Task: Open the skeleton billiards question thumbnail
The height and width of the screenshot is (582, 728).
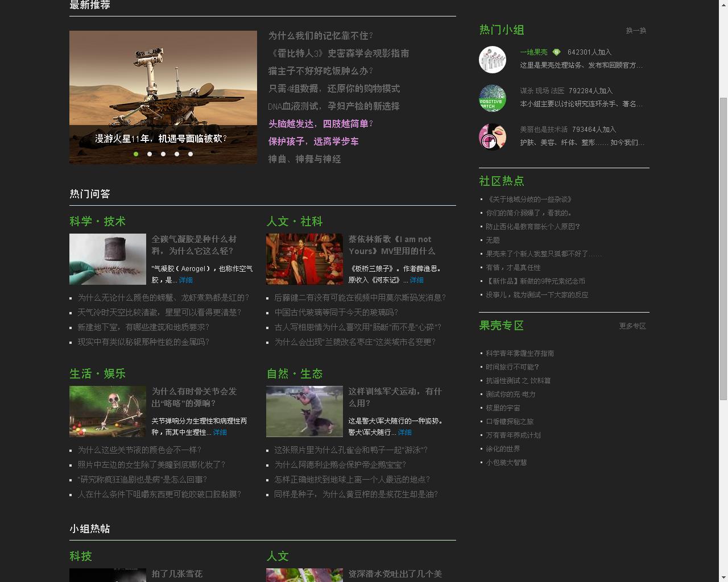Action: pyautogui.click(x=107, y=411)
